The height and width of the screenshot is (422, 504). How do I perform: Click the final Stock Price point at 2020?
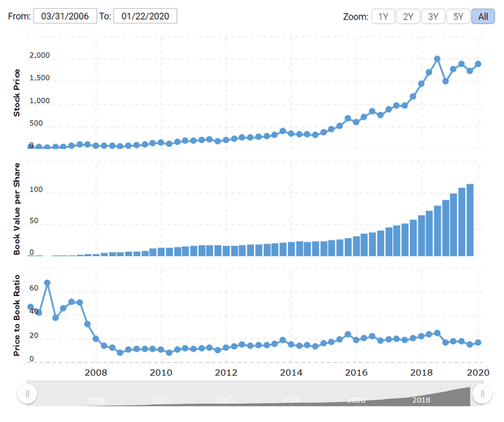pyautogui.click(x=478, y=64)
